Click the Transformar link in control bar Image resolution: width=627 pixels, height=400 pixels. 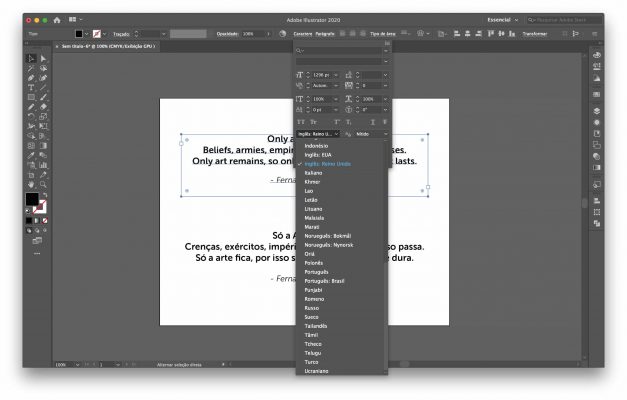point(535,34)
